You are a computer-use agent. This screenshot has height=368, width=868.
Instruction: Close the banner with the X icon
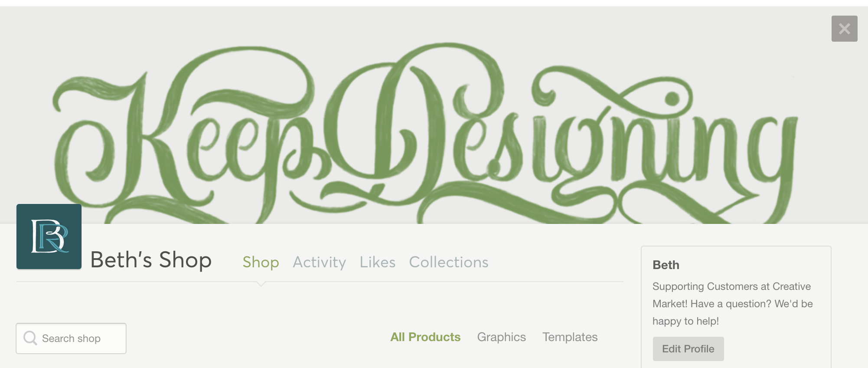pos(844,29)
